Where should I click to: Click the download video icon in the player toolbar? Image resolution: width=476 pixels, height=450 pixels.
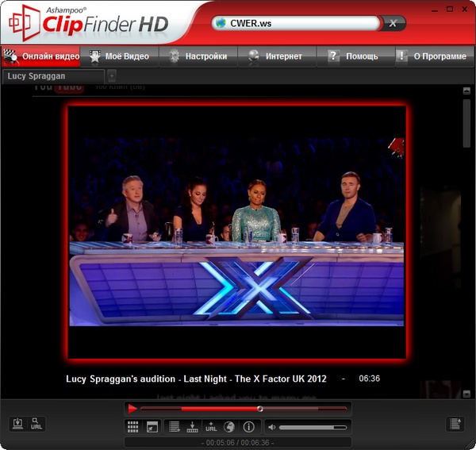[x=192, y=427]
